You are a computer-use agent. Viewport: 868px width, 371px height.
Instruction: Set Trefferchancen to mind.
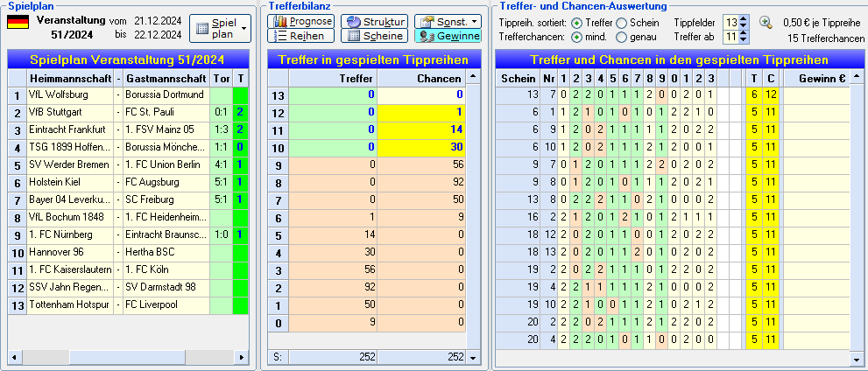577,38
